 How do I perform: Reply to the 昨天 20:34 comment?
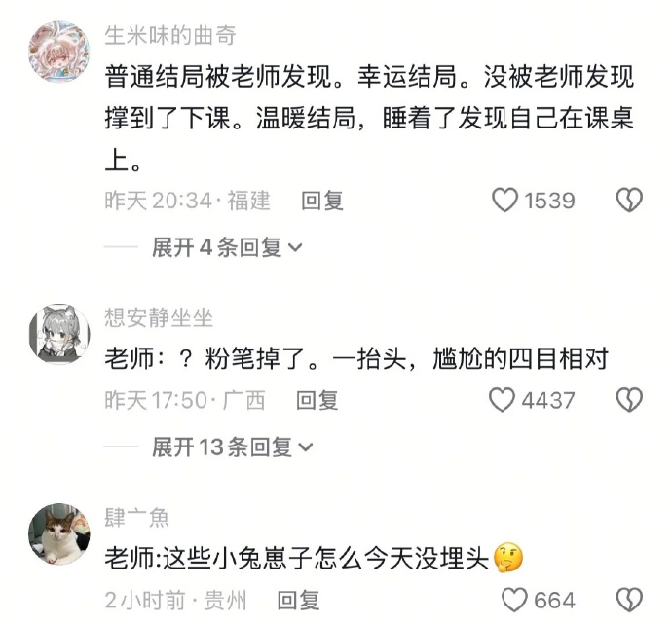click(322, 201)
